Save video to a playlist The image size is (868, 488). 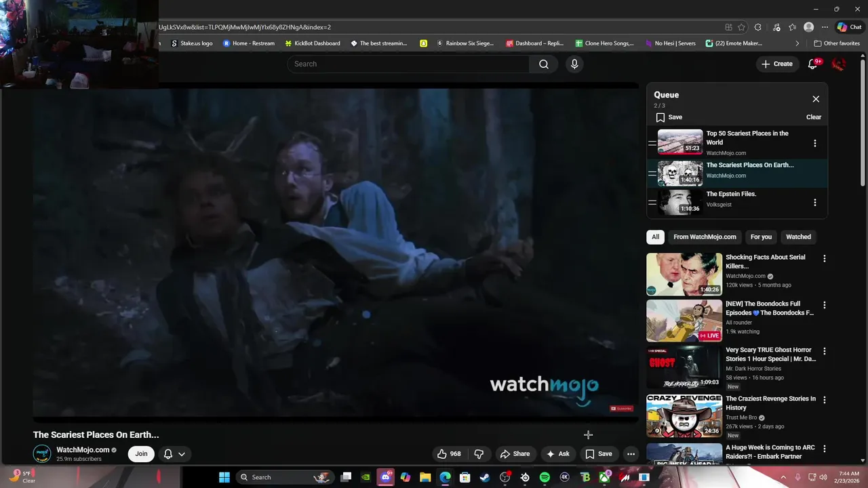click(x=599, y=454)
